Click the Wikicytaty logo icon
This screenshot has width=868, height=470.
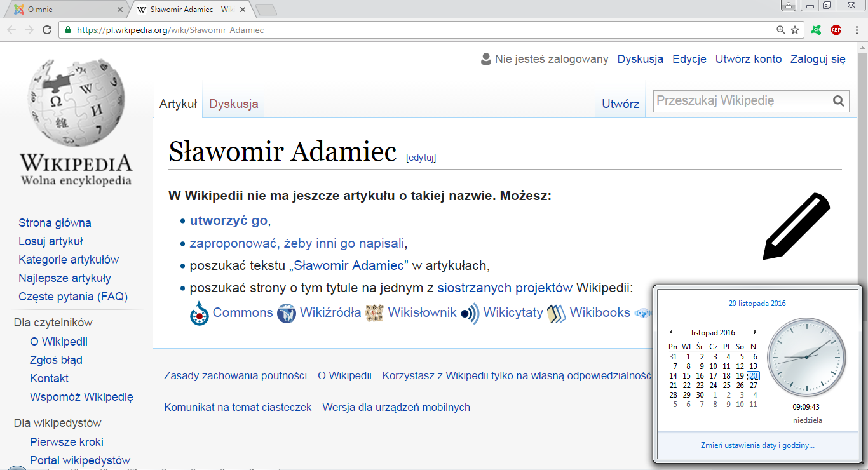(x=470, y=313)
